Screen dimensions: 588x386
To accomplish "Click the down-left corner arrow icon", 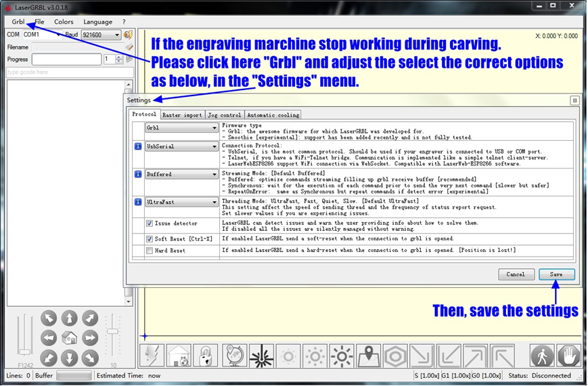I will (x=449, y=356).
